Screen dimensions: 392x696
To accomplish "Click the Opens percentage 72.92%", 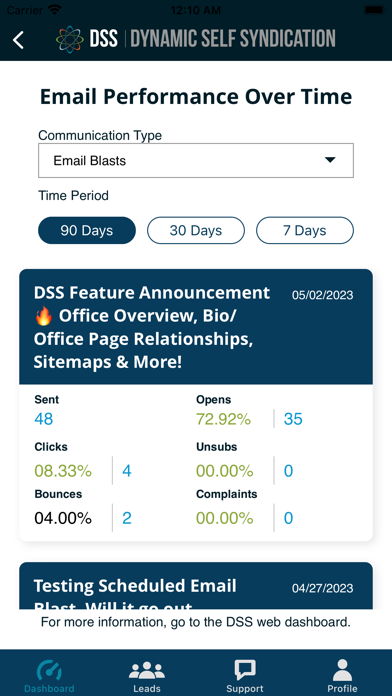I will 224,419.
